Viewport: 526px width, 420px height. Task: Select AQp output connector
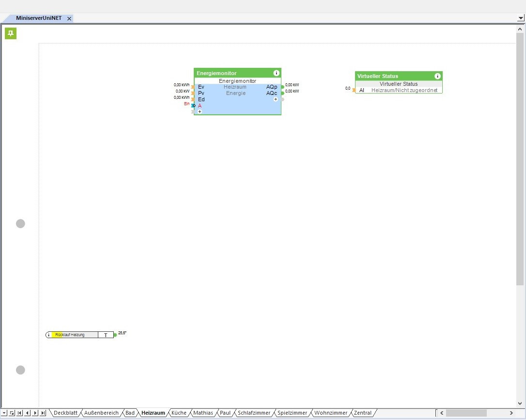[x=282, y=87]
